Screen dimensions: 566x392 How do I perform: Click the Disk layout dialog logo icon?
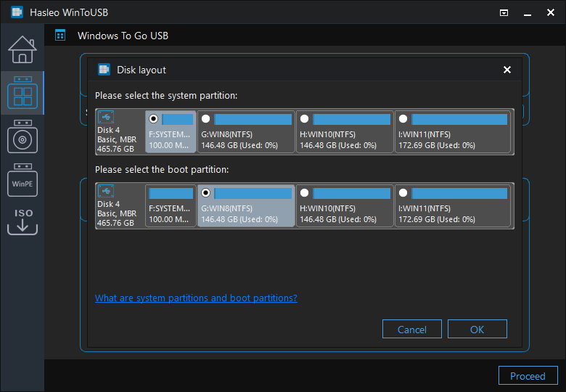(104, 69)
